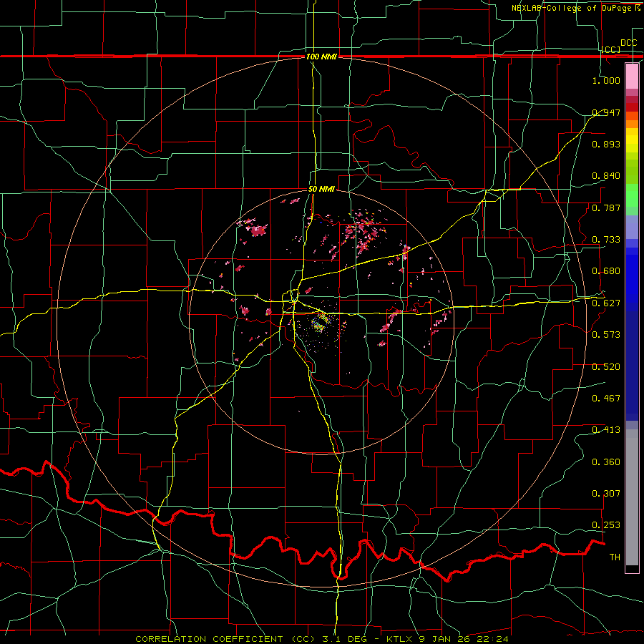644x644 pixels.
Task: Click the 0.680 scale value
Action: coord(606,271)
